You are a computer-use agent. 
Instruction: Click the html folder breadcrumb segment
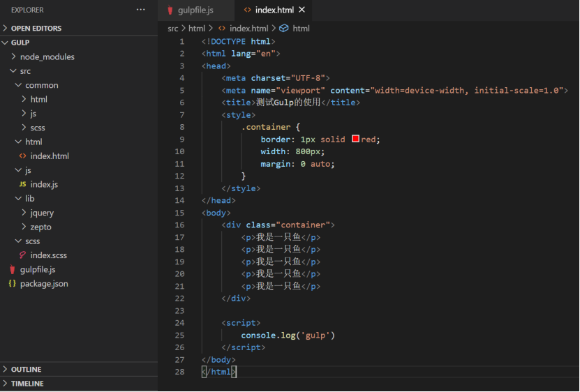[196, 29]
